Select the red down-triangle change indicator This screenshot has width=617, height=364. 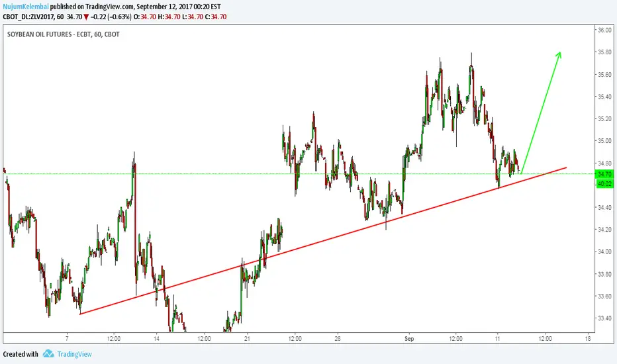86,17
